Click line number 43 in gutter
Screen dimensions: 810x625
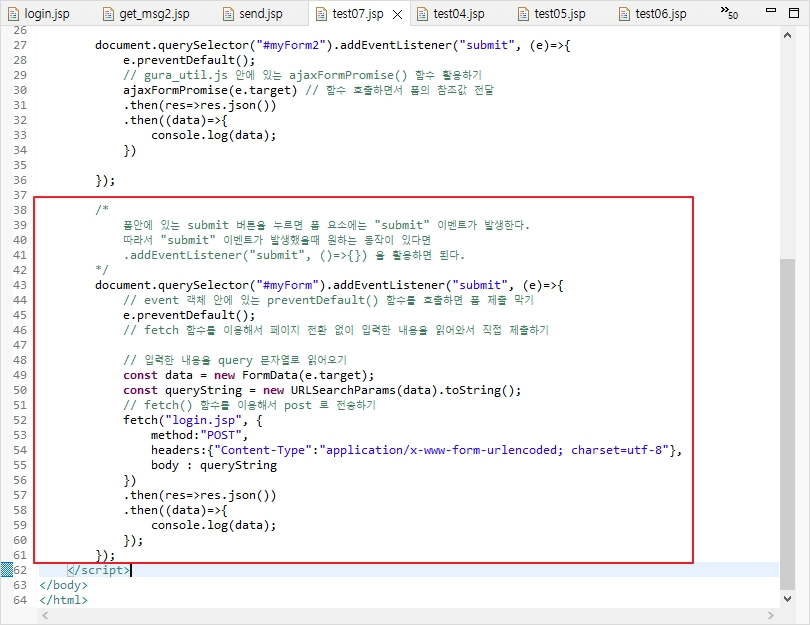click(20, 285)
